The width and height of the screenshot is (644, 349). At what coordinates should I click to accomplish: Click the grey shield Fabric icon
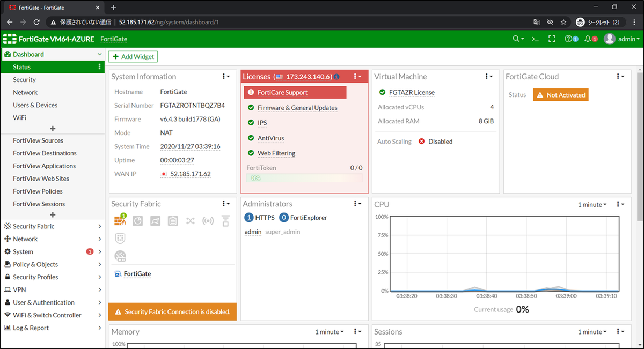(120, 238)
